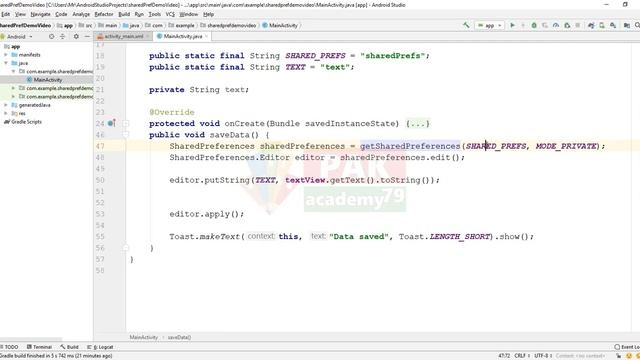Open the Refactor menu
Viewport: 640px width, 360px height.
pos(104,14)
